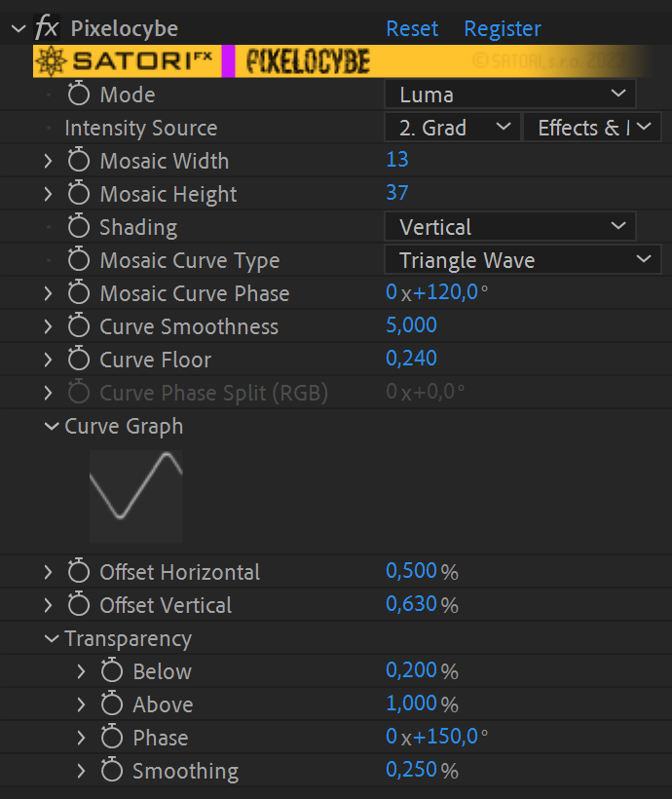The width and height of the screenshot is (672, 799).
Task: Open the Mode dropdown set to Luma
Action: click(510, 95)
